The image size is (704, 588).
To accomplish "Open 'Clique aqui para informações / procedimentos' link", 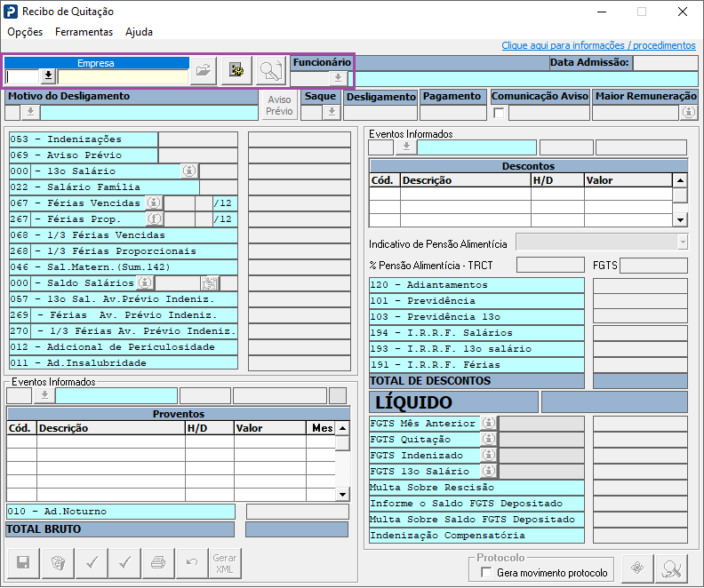I will [598, 45].
